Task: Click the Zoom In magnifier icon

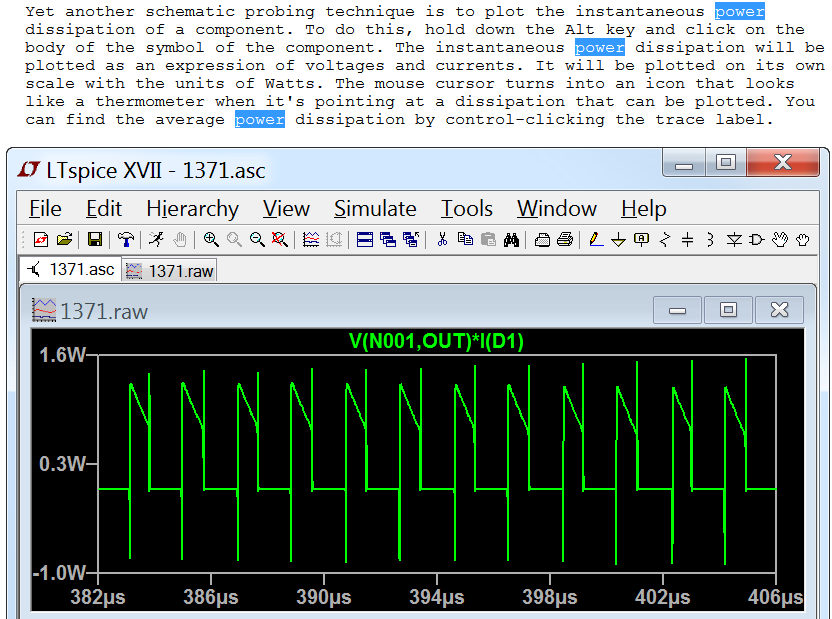Action: pyautogui.click(x=211, y=240)
